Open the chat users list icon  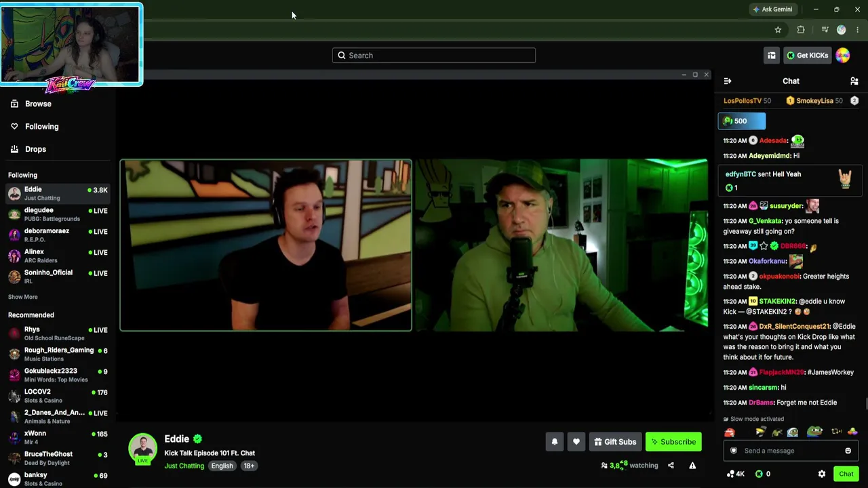point(854,81)
